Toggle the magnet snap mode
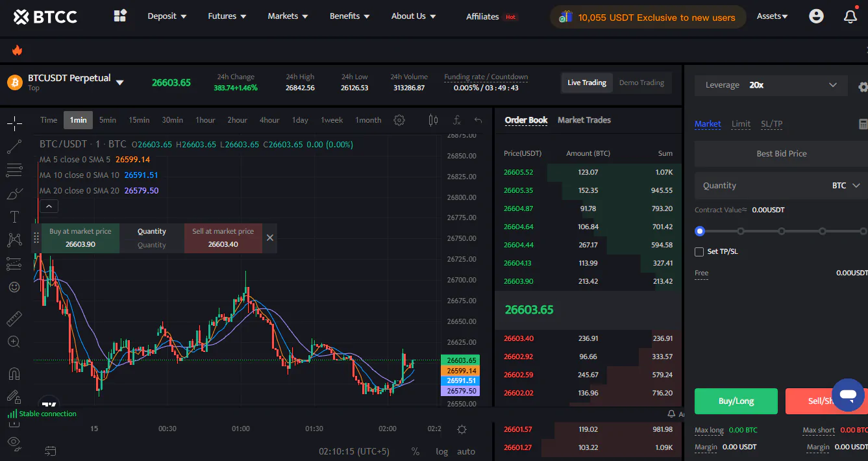 pos(14,373)
